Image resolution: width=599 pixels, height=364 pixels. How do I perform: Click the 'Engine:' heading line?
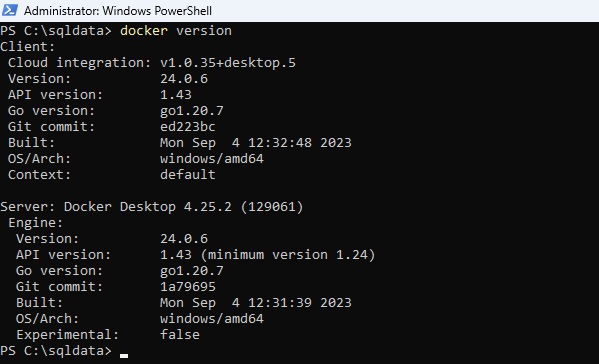pos(36,223)
